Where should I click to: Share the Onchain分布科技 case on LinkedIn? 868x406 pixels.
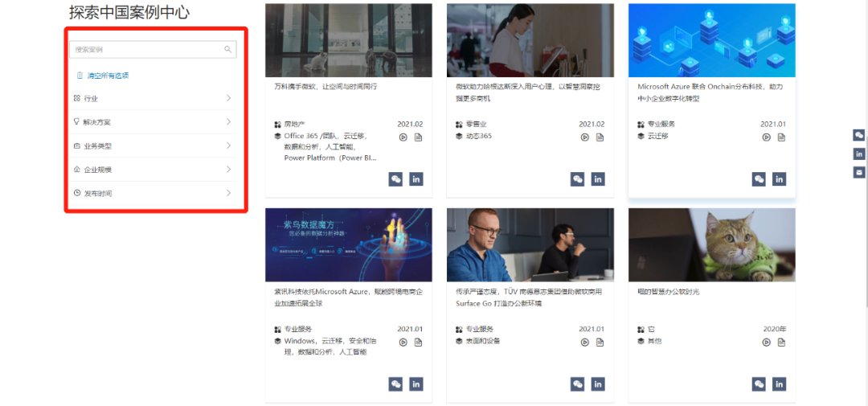click(x=780, y=179)
